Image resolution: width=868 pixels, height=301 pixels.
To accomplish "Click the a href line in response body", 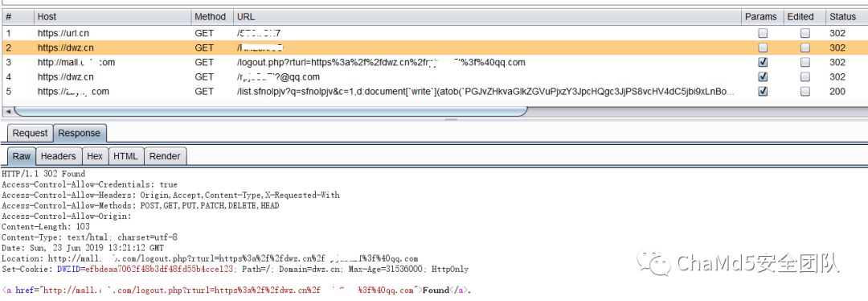I will click(237, 290).
